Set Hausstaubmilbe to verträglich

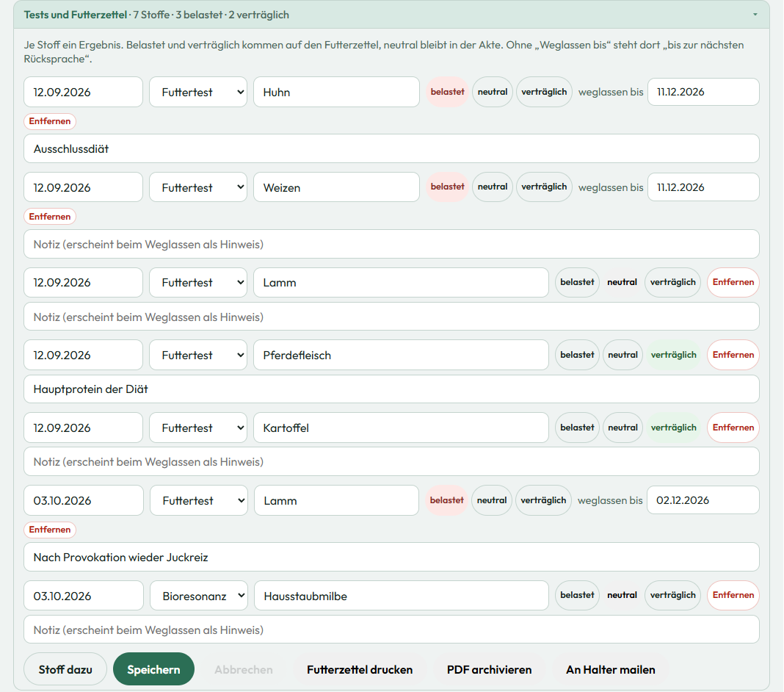click(x=672, y=595)
